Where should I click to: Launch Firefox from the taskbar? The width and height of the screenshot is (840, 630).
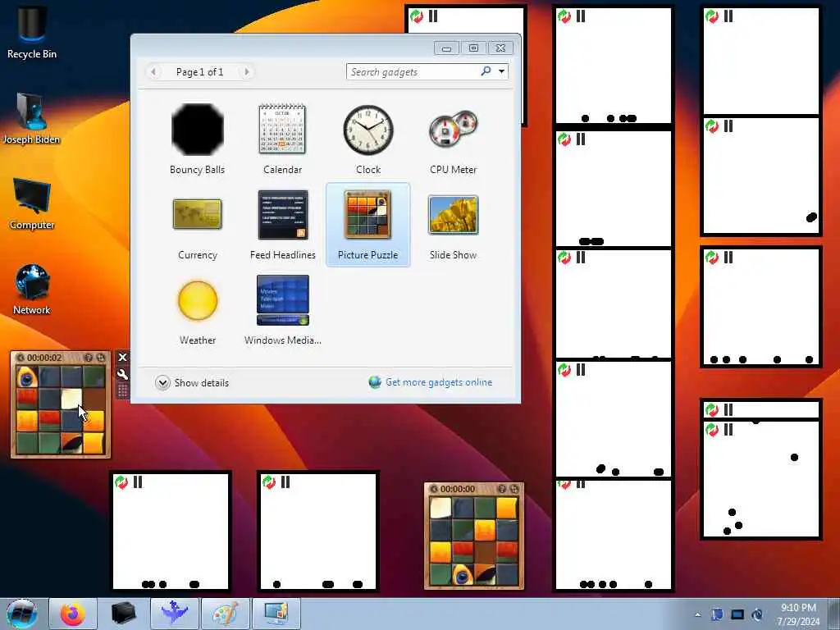click(x=73, y=614)
